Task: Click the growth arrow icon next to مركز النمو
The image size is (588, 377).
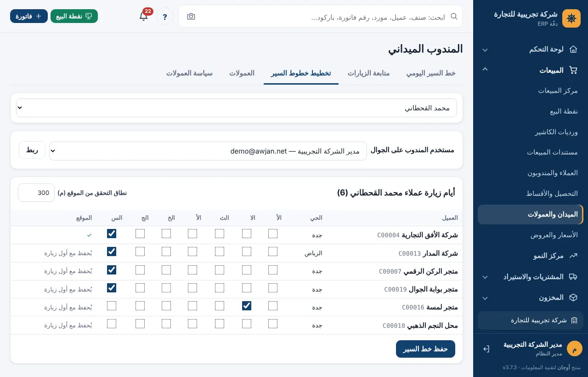Action: 573,256
